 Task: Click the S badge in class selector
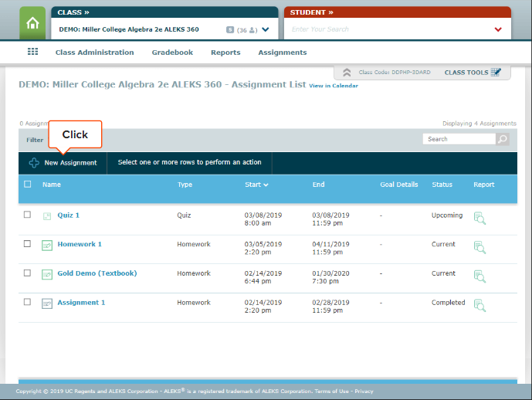[x=230, y=30]
